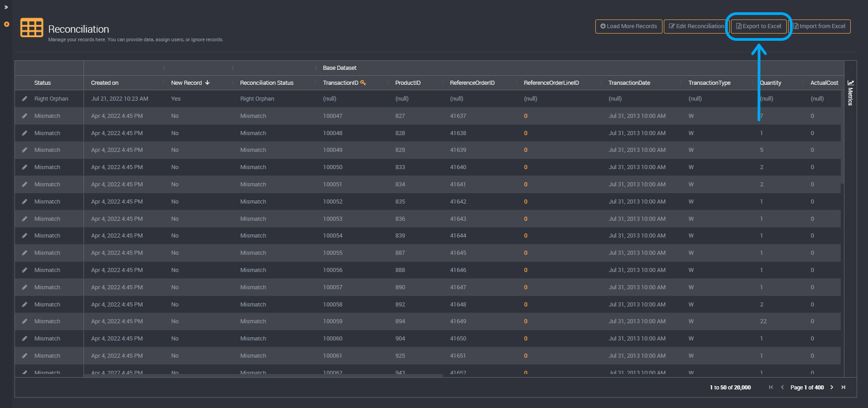Edit the row for transaction 100051

pos(25,185)
